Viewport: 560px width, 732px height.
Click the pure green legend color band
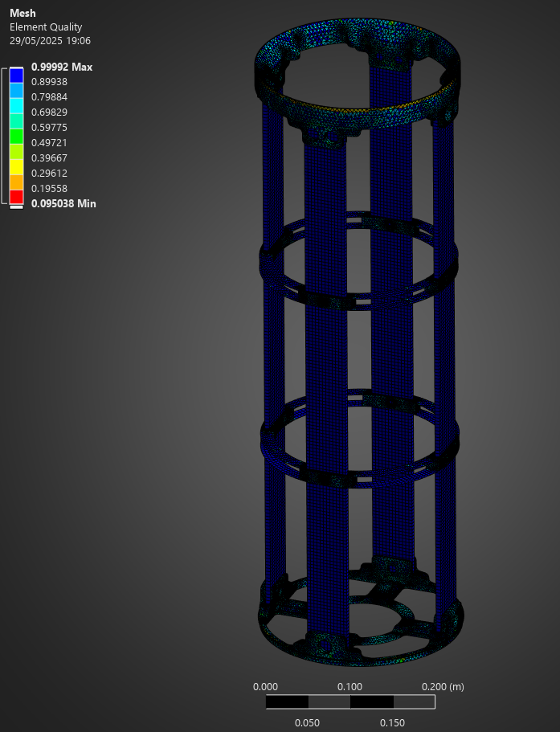[16, 136]
